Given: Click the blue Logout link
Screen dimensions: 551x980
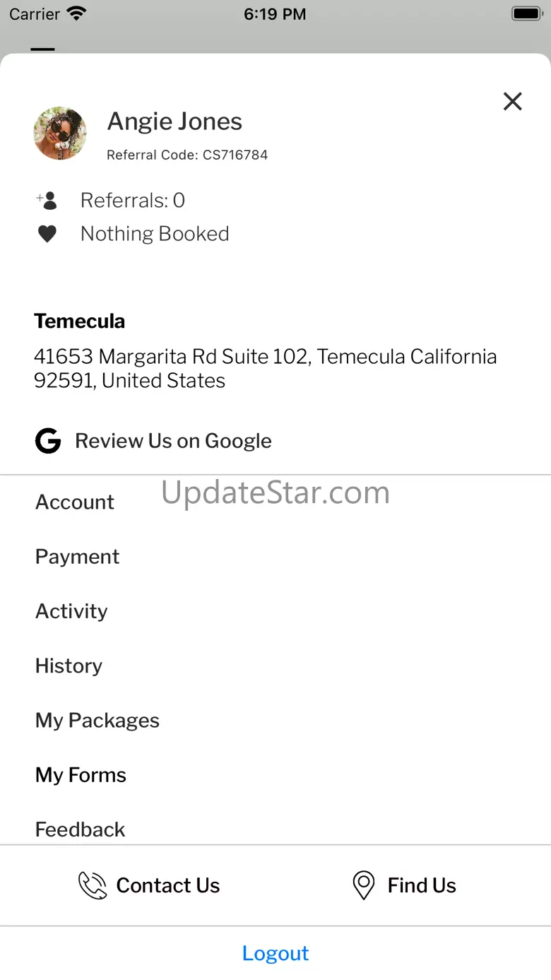Looking at the screenshot, I should pos(275,953).
